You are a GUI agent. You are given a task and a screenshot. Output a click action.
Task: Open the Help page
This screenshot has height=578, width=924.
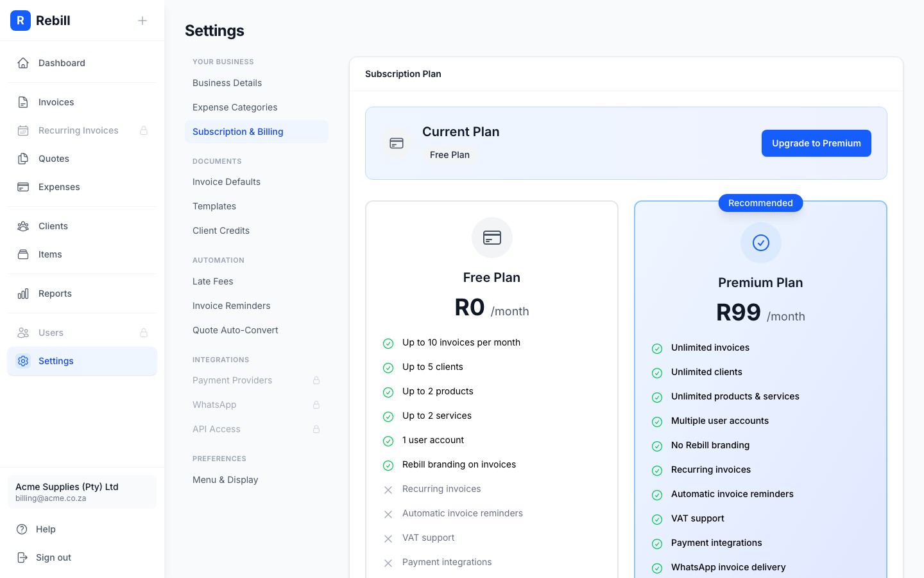(46, 529)
